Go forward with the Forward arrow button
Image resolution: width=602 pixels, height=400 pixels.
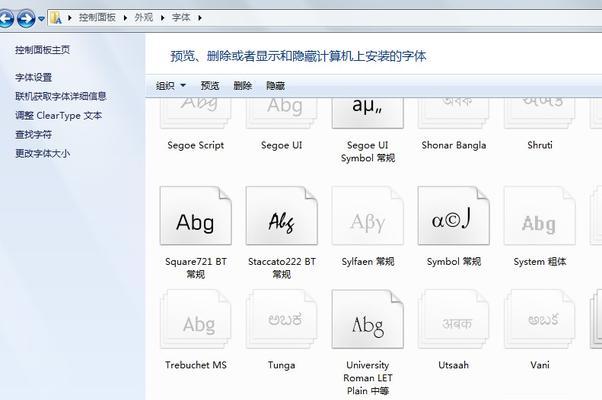[26, 18]
